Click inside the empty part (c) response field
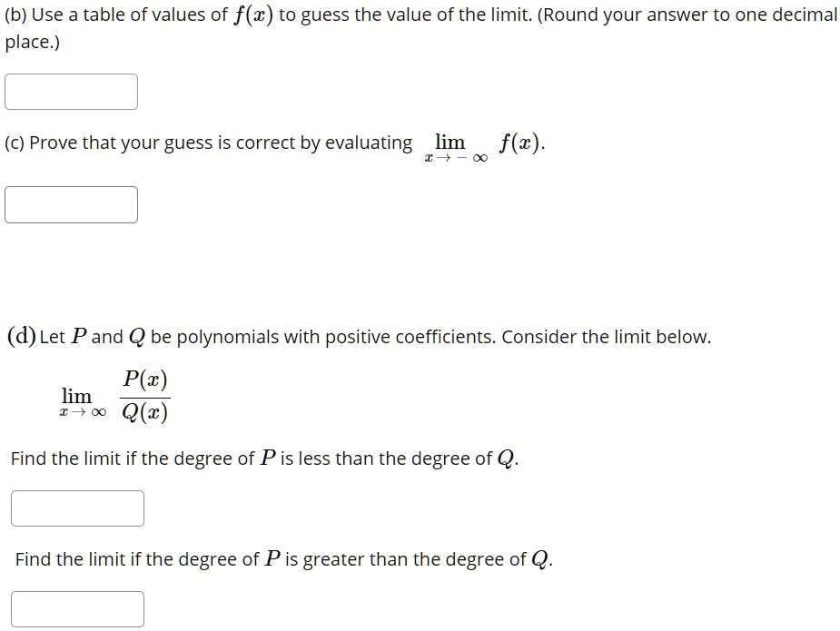Screen dimensions: 840x631 (71, 204)
